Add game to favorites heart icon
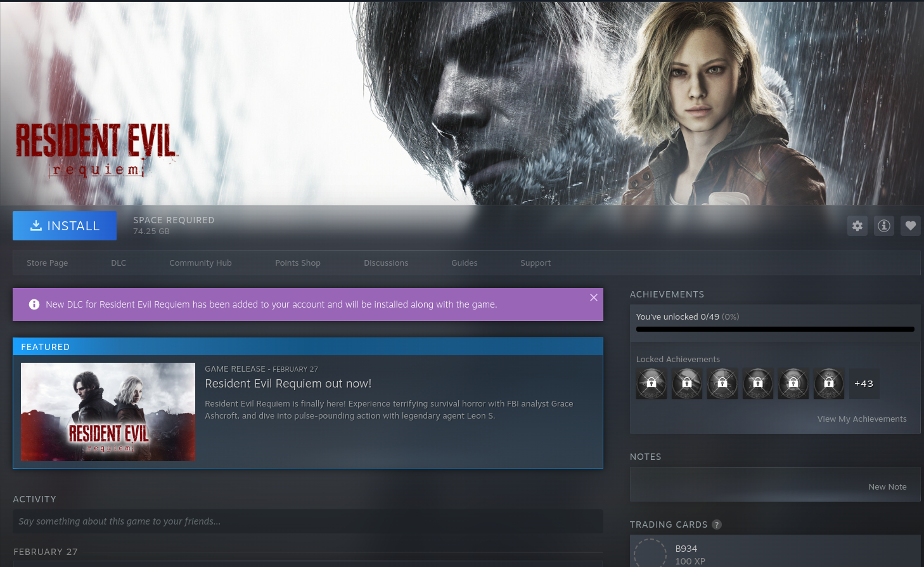The image size is (924, 567). [x=911, y=226]
